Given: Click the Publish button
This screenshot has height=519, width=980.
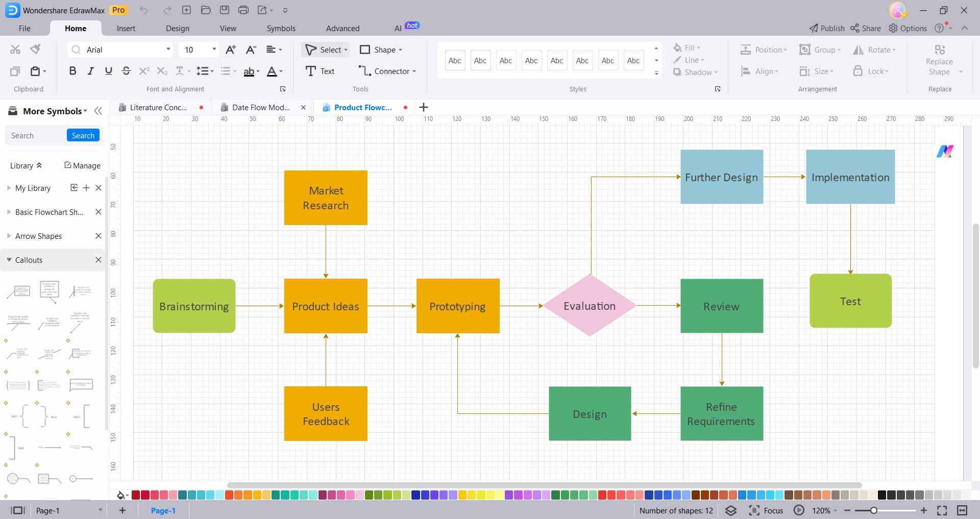Looking at the screenshot, I should [827, 29].
